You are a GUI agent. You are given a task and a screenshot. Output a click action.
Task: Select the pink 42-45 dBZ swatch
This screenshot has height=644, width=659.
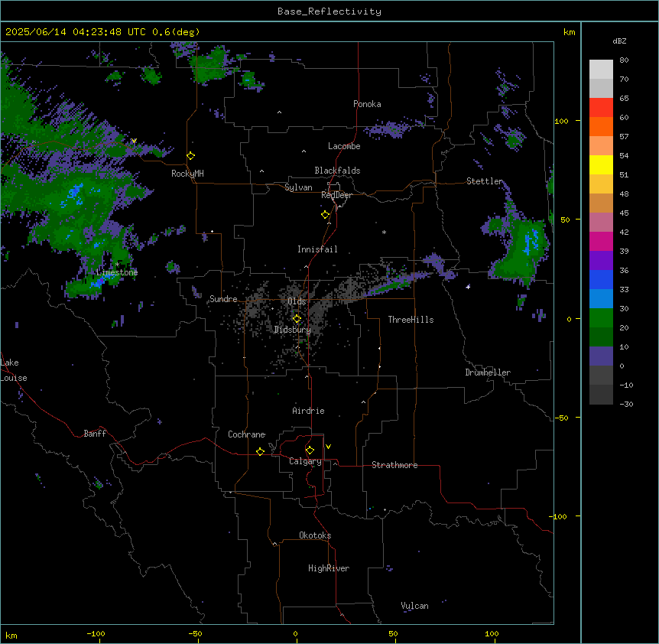point(601,223)
